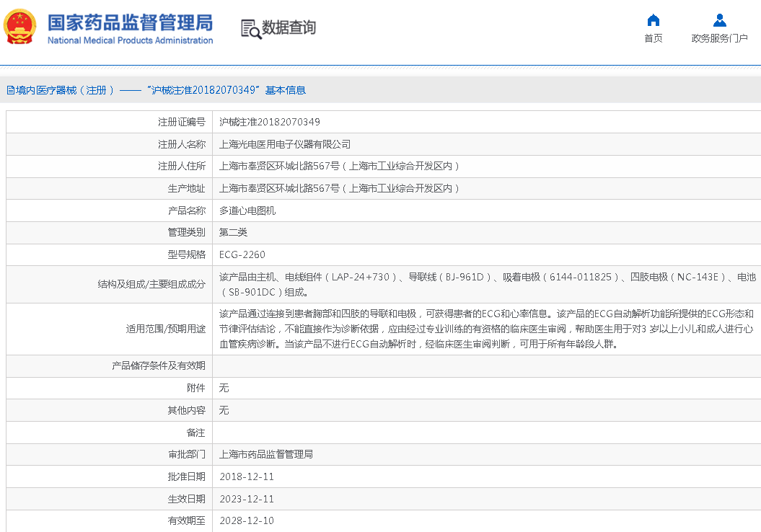Click the expiry date 2028-12-10
This screenshot has height=532, width=761.
click(247, 520)
